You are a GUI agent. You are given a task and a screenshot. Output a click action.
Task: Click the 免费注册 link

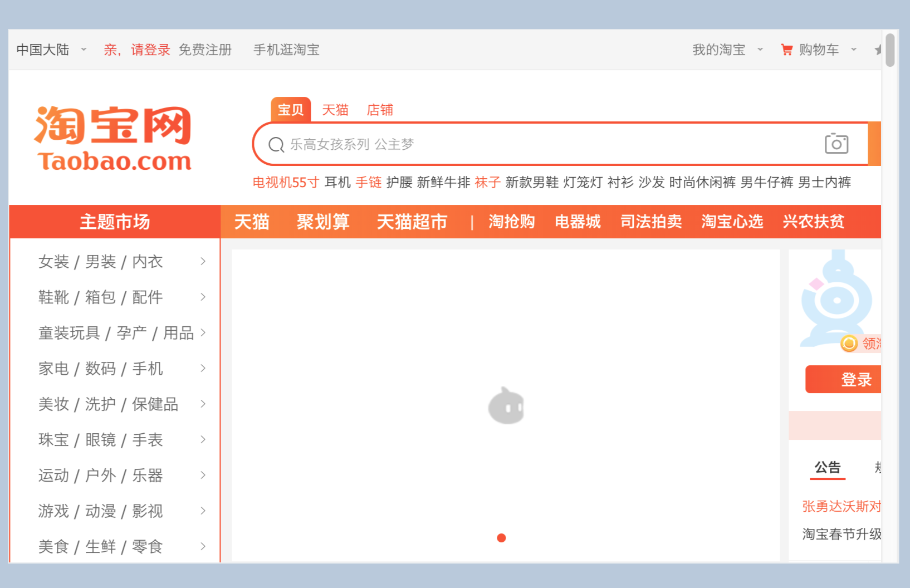click(x=205, y=50)
